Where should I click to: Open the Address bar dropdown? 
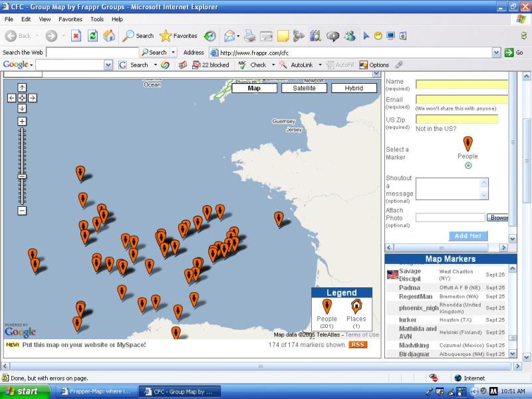pyautogui.click(x=496, y=53)
